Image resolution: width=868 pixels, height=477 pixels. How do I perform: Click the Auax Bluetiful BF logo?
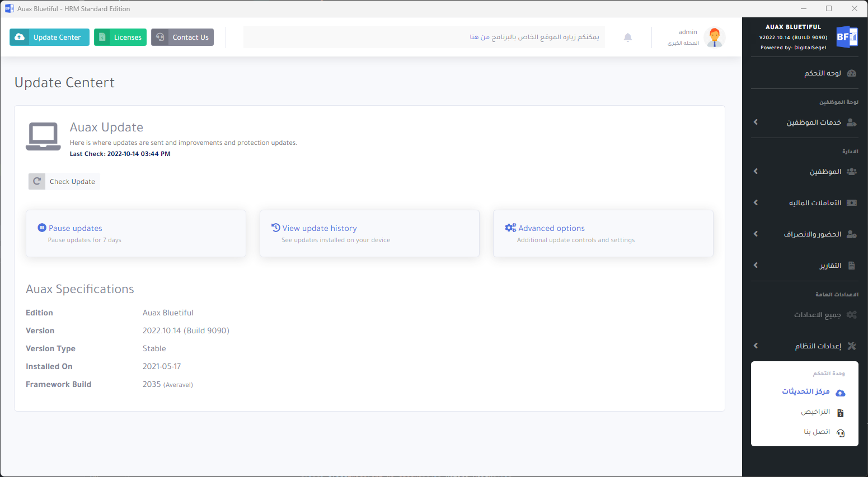(x=846, y=37)
